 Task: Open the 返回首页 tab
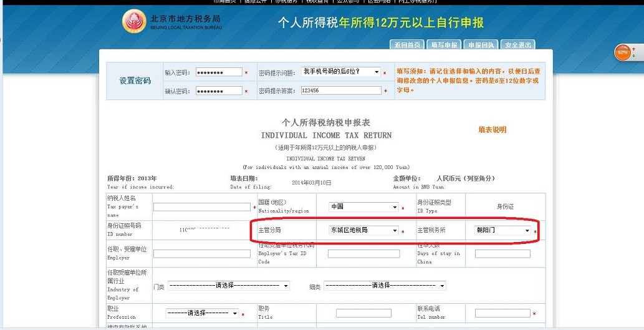pos(407,45)
